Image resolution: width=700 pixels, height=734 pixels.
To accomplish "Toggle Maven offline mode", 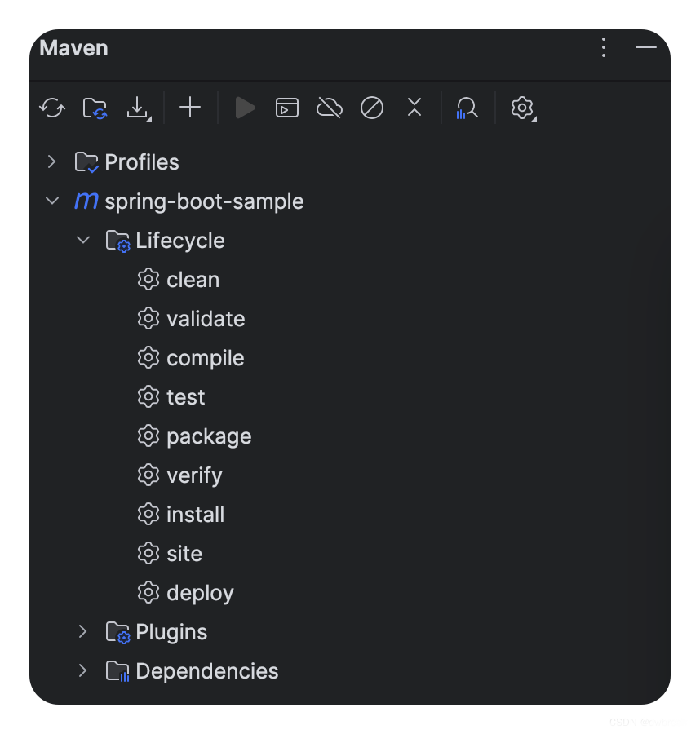I will click(330, 107).
